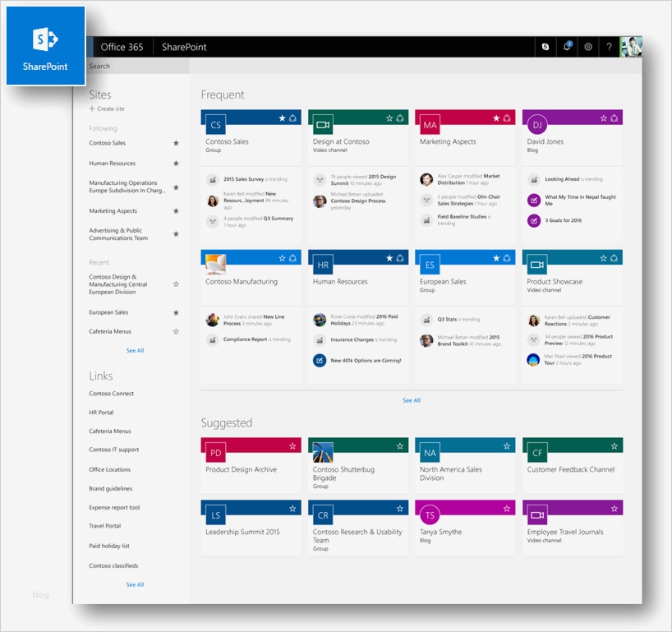Open Contoso IT support link
Image resolution: width=672 pixels, height=632 pixels.
click(114, 450)
